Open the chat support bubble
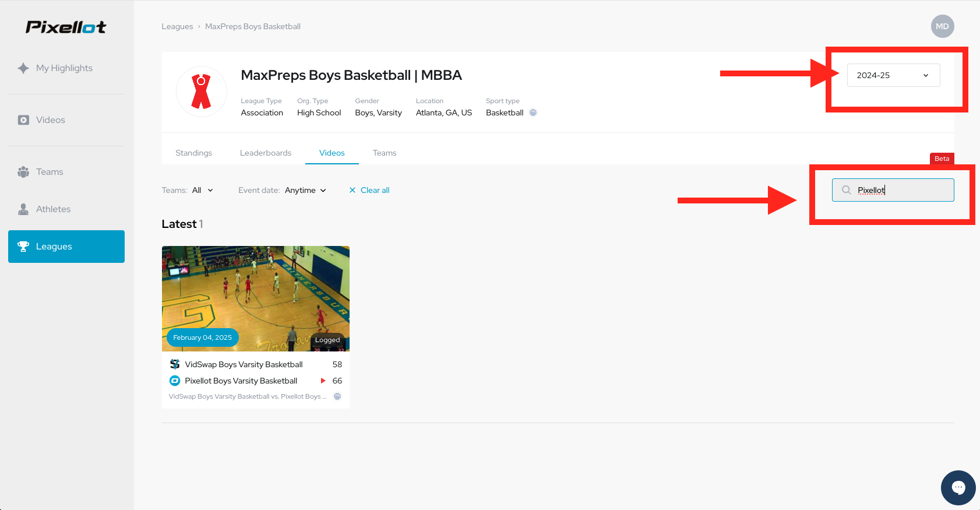 (958, 488)
